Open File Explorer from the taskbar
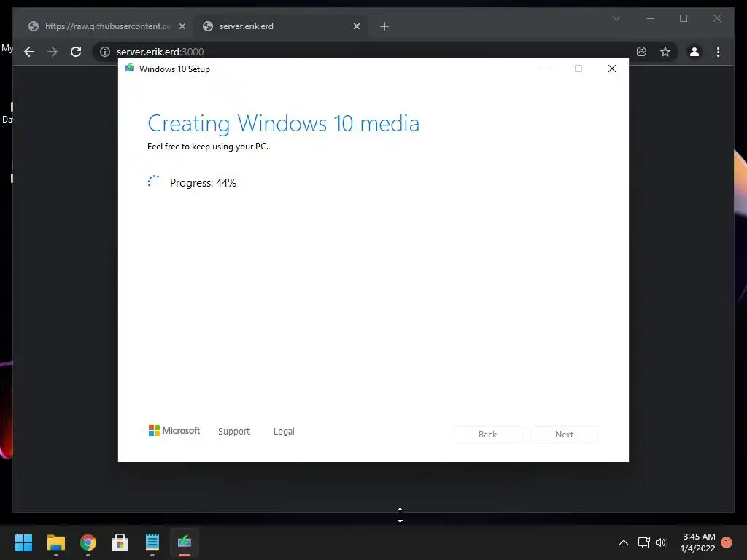747x560 pixels. click(x=55, y=542)
